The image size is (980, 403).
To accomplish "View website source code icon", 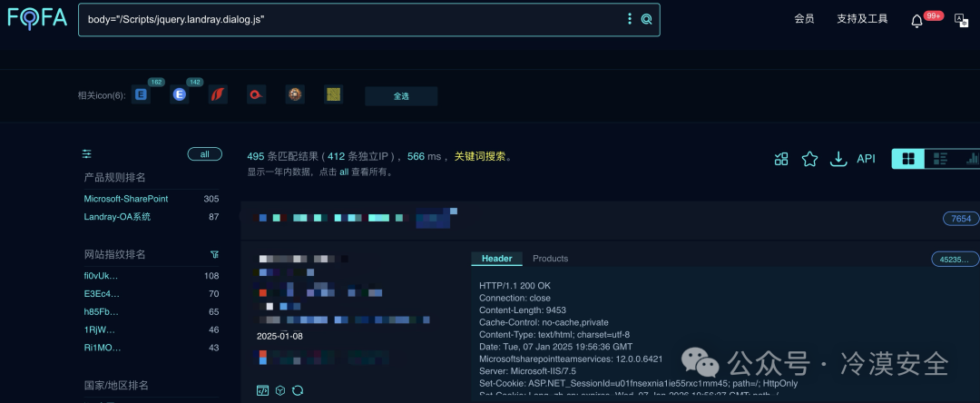I will (263, 390).
